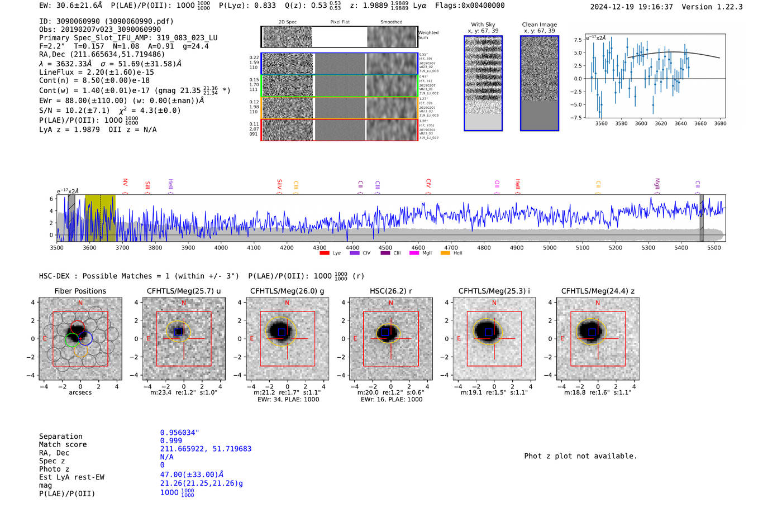Click the Separation value 0.956034"
This screenshot has width=782, height=532.
pos(180,433)
